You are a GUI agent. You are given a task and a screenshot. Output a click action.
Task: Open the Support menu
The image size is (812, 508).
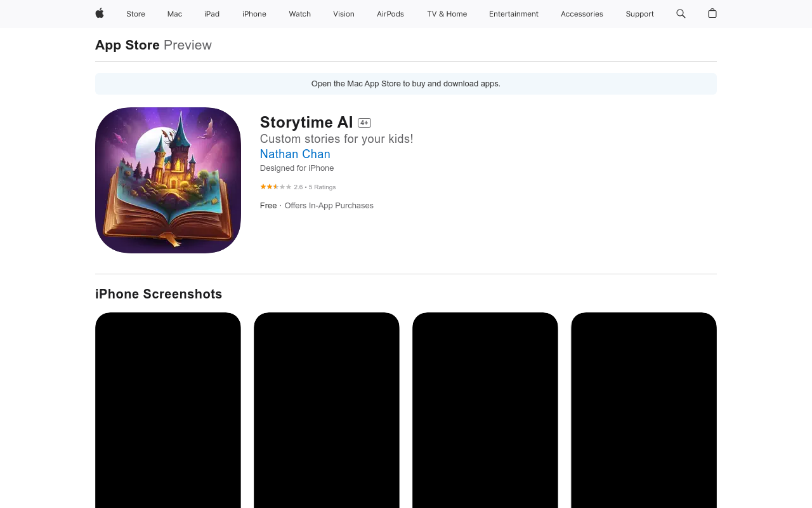639,14
